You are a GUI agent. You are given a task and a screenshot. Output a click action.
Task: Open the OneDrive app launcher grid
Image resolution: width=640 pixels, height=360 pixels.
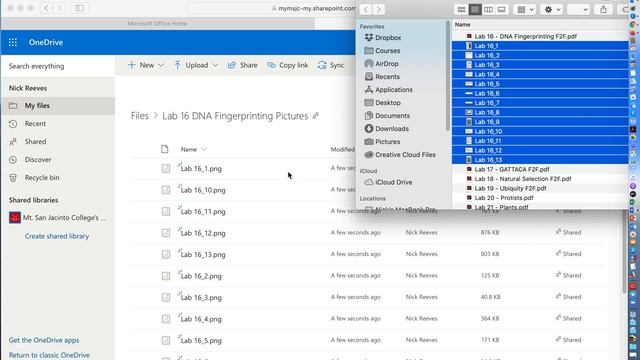tap(13, 42)
